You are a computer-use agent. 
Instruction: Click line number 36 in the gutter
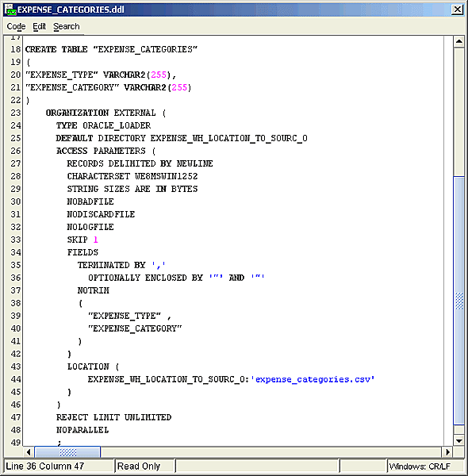click(x=16, y=278)
